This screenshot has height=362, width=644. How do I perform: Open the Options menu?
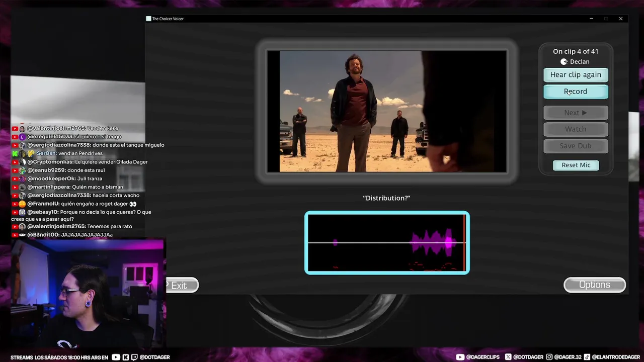(595, 285)
